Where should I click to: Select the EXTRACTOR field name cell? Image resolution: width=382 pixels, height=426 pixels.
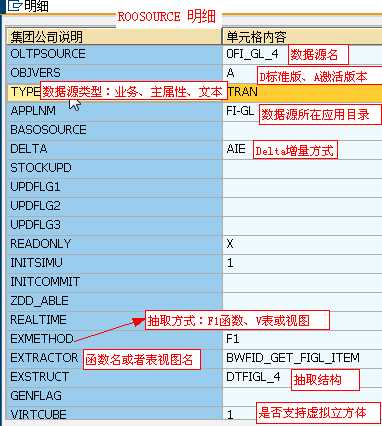(x=114, y=358)
